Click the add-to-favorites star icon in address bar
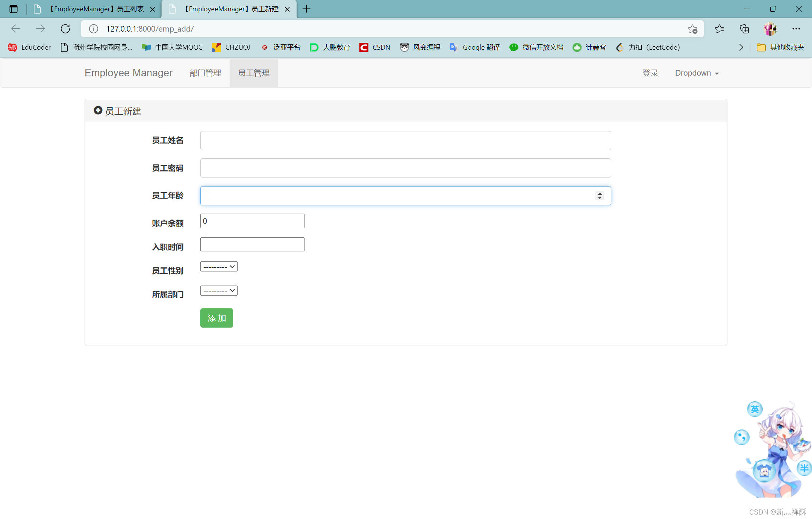The image size is (812, 519). (x=692, y=29)
